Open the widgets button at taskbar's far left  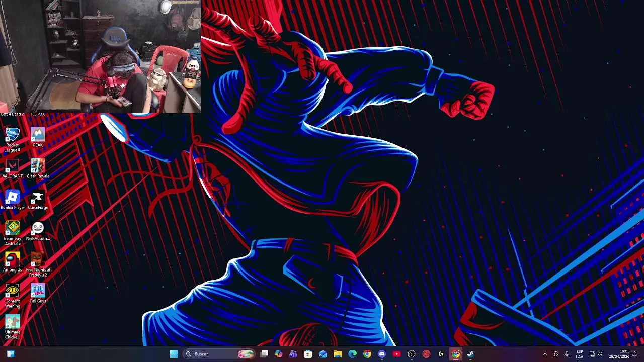tap(11, 354)
